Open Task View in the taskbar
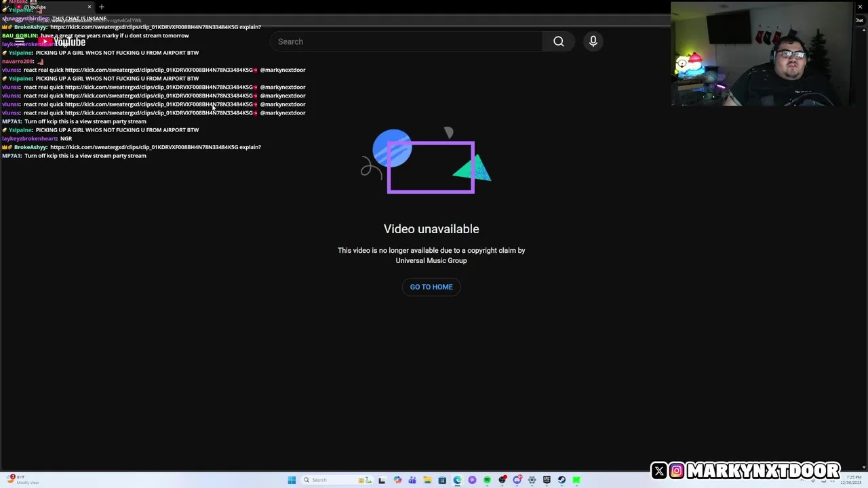The width and height of the screenshot is (868, 488). click(382, 480)
